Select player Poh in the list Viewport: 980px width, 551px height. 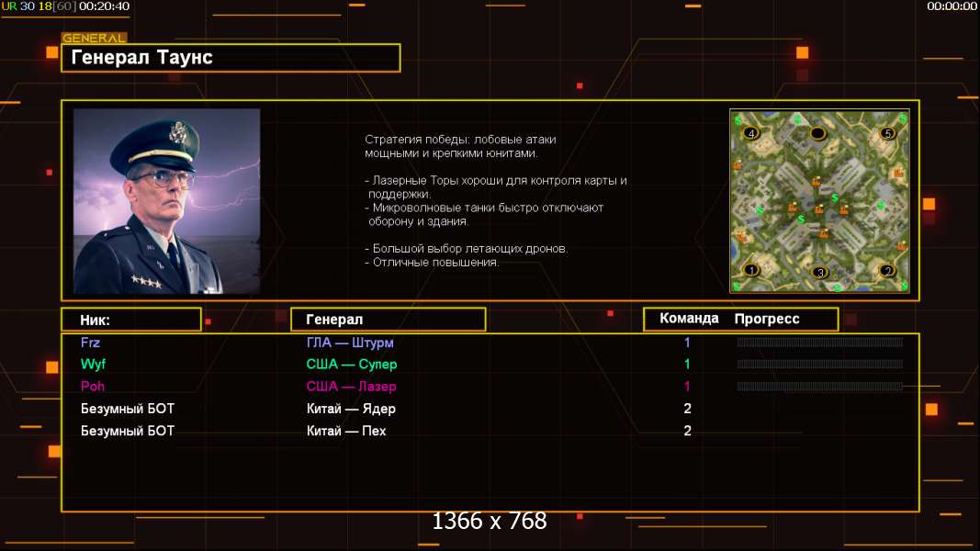(93, 386)
